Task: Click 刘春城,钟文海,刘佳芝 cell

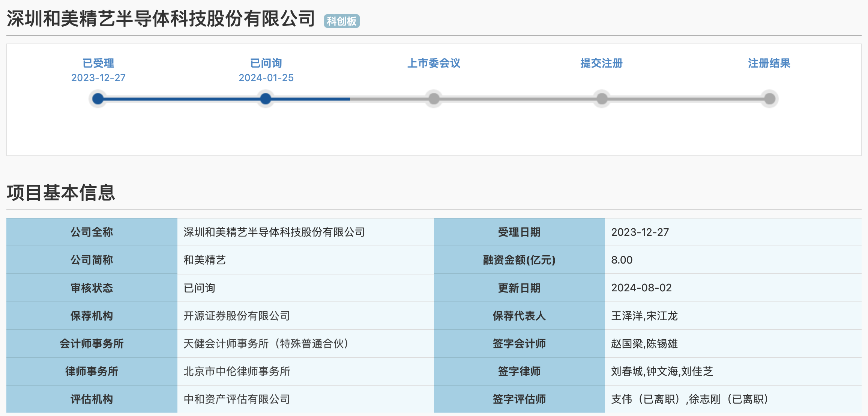Action: pyautogui.click(x=733, y=371)
